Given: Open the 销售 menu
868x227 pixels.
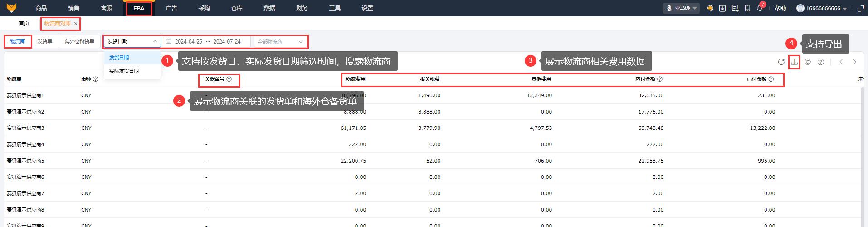Looking at the screenshot, I should pos(73,8).
